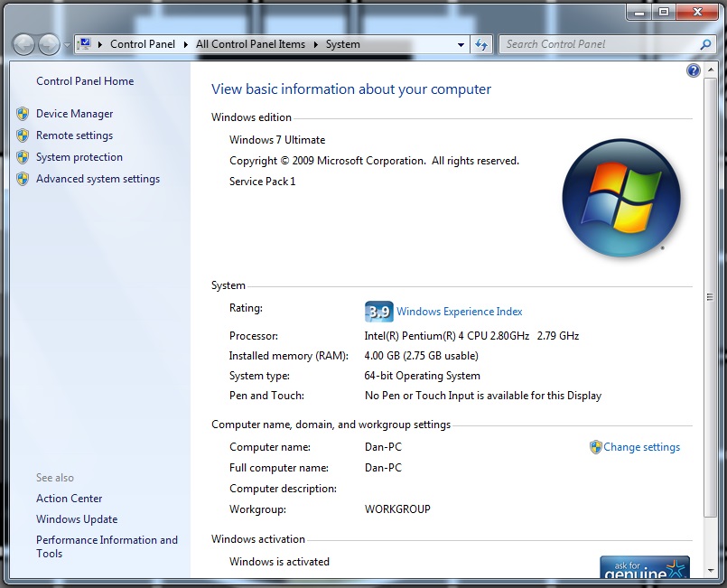Expand the arrow before Control Panel breadcrumb
This screenshot has height=588, width=727.
point(100,44)
